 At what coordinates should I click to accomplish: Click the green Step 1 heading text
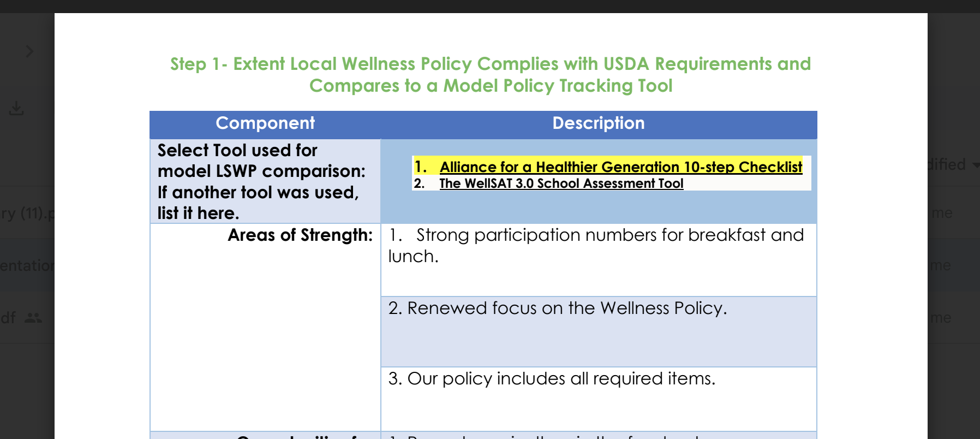[x=490, y=75]
